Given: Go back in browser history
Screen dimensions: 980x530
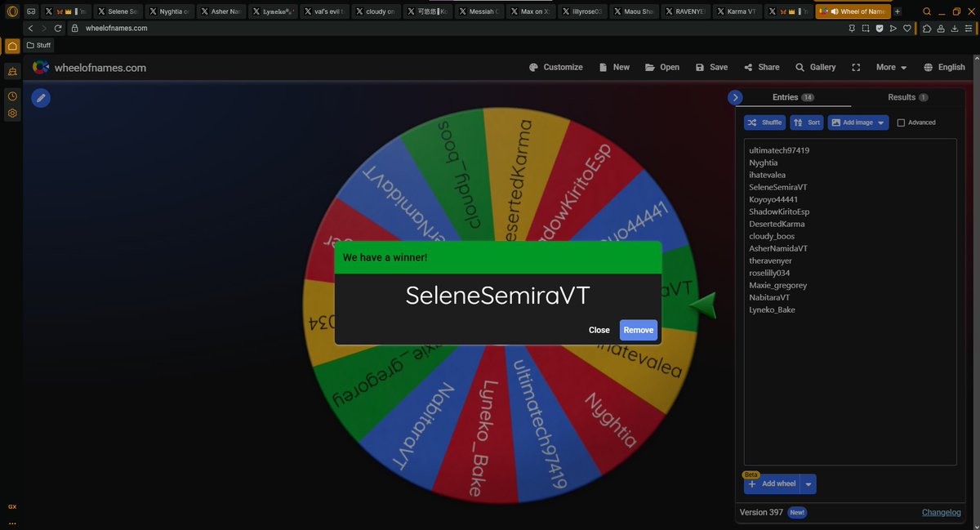Looking at the screenshot, I should click(x=31, y=28).
